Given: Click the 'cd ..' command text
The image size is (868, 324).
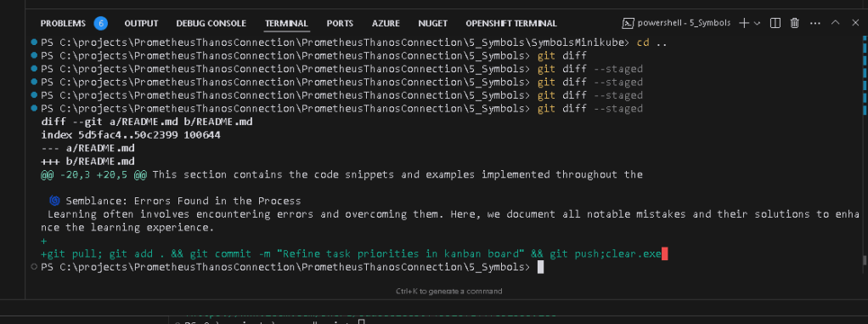Looking at the screenshot, I should [x=651, y=42].
